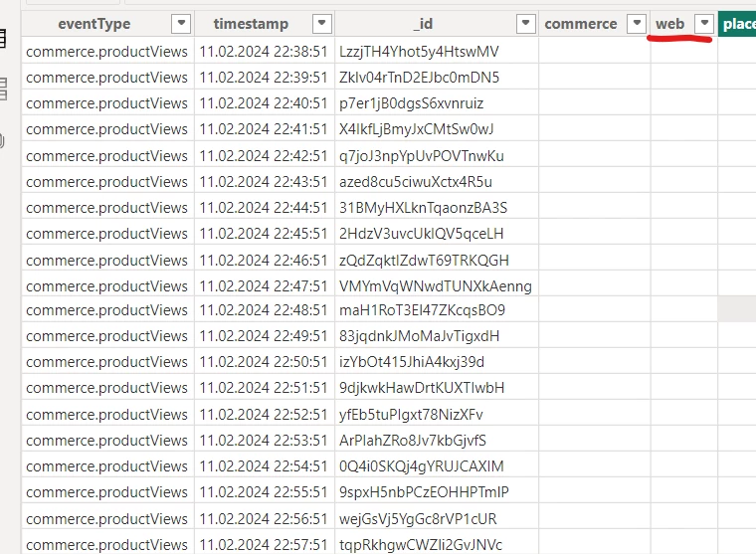The height and width of the screenshot is (554, 756).
Task: Click _id cell ArPlahZRo8Jv7kbGjvfS
Action: pyautogui.click(x=437, y=441)
